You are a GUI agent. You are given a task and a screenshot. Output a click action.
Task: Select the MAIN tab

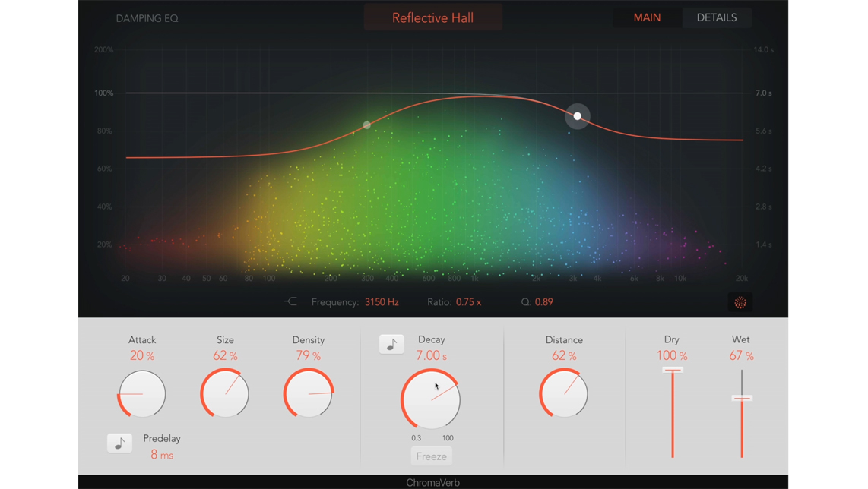tap(647, 17)
